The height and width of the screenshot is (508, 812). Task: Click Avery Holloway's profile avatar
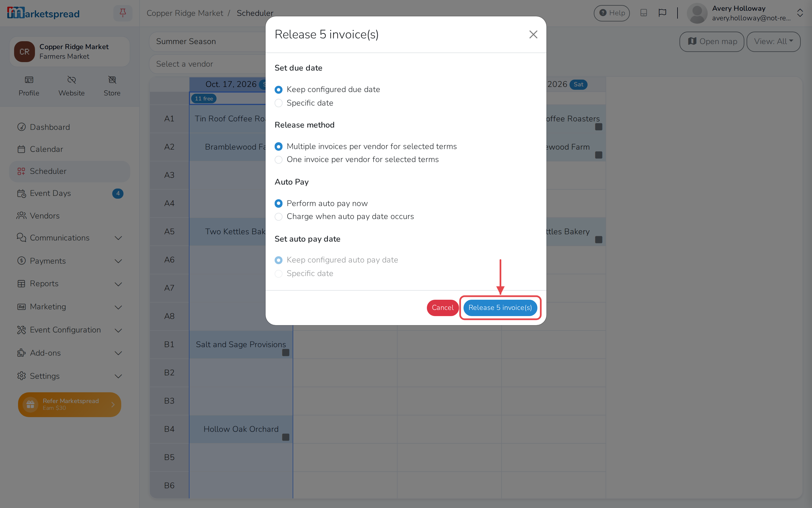coord(697,13)
